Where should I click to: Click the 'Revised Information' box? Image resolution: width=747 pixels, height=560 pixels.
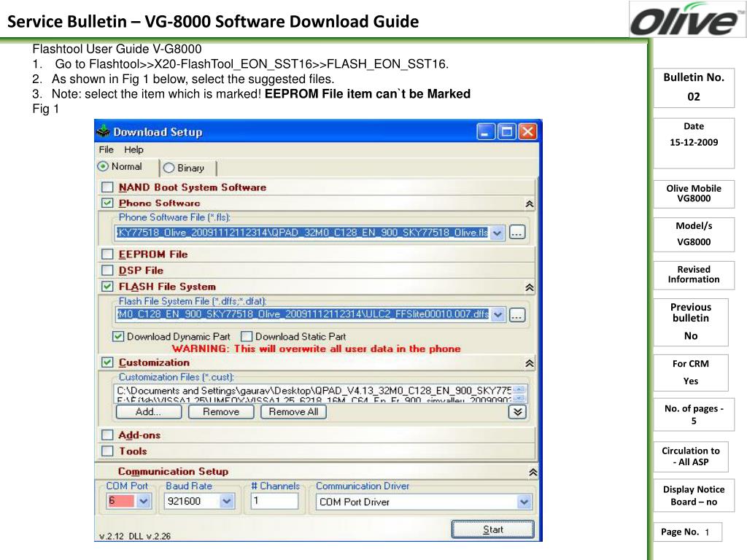(694, 275)
